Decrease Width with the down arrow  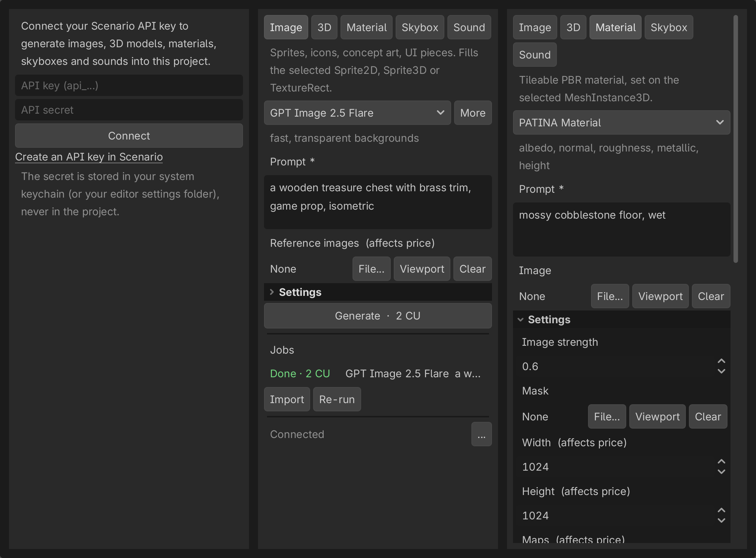click(x=721, y=472)
